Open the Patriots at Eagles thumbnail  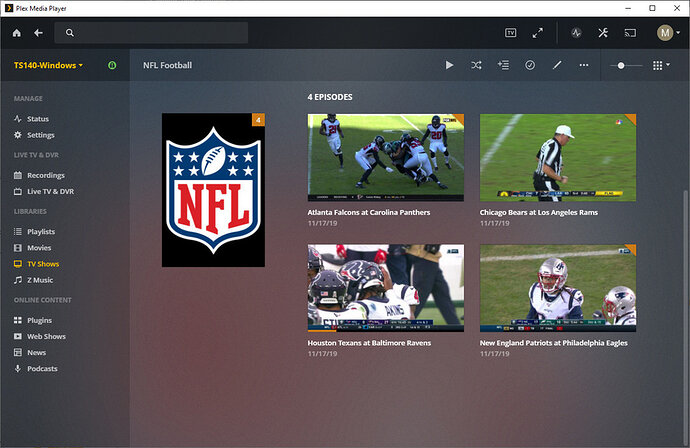click(x=558, y=288)
